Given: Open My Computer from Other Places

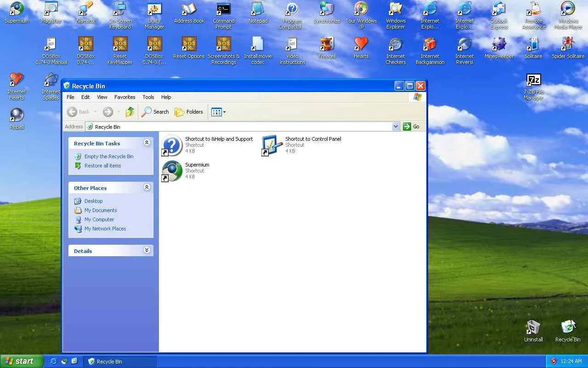Looking at the screenshot, I should tap(99, 219).
